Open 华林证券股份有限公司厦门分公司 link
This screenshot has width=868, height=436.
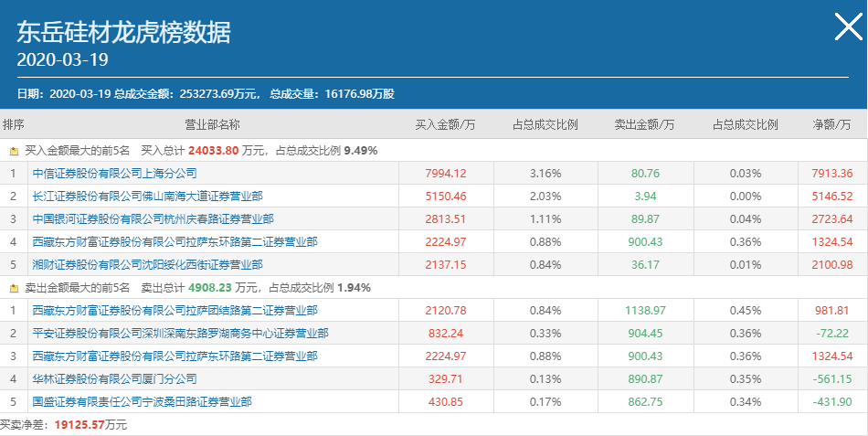click(114, 379)
